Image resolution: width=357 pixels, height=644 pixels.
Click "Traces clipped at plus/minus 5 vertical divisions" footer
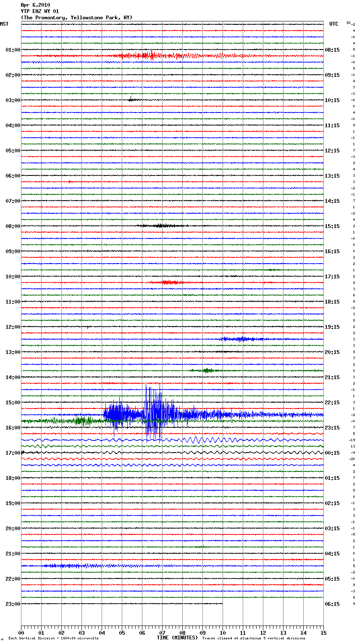254,638
